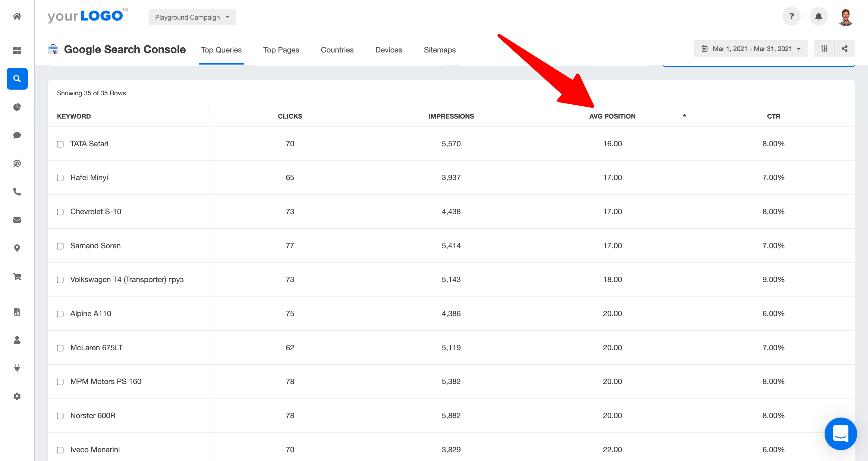
Task: Click the Norster 600R keyword
Action: (x=93, y=415)
